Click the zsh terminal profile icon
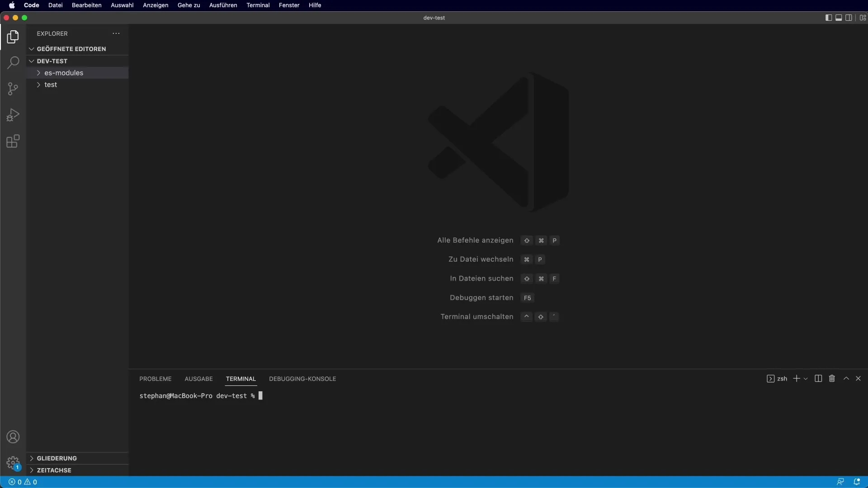This screenshot has height=488, width=868. [x=770, y=379]
